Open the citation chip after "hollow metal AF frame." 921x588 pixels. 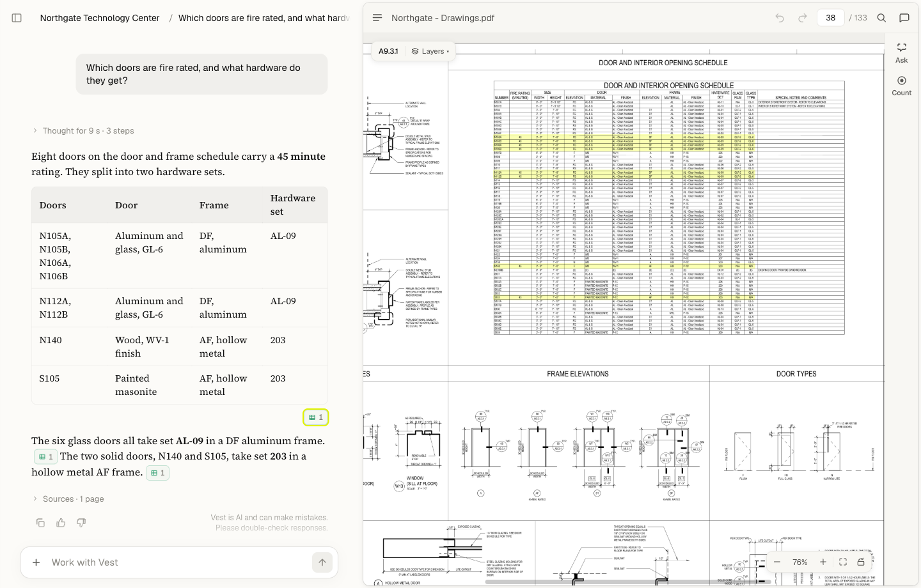pos(158,473)
